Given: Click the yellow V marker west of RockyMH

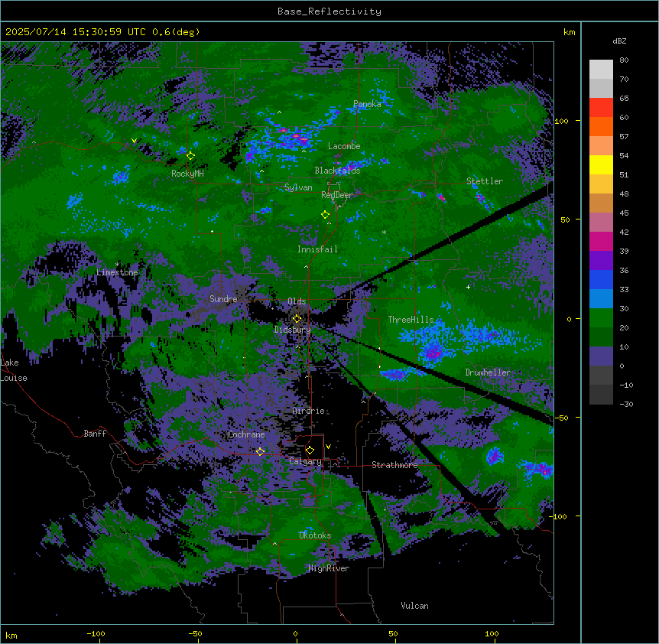Looking at the screenshot, I should [134, 141].
